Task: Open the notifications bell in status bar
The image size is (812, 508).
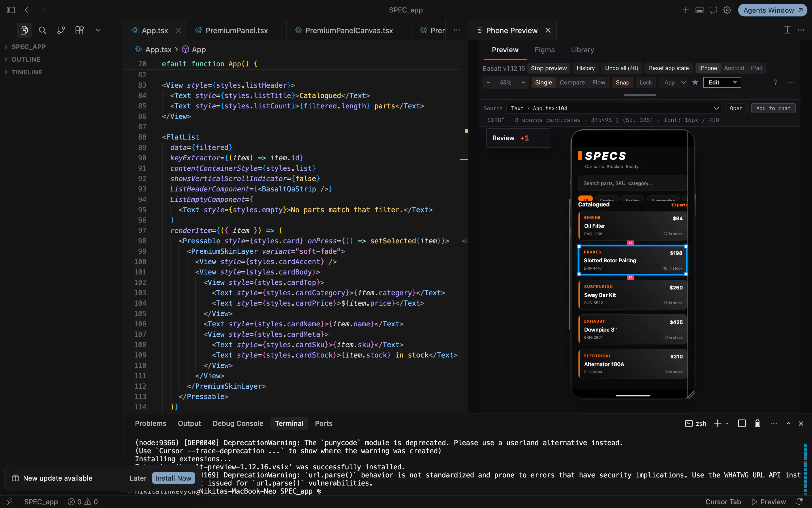Action: (800, 502)
